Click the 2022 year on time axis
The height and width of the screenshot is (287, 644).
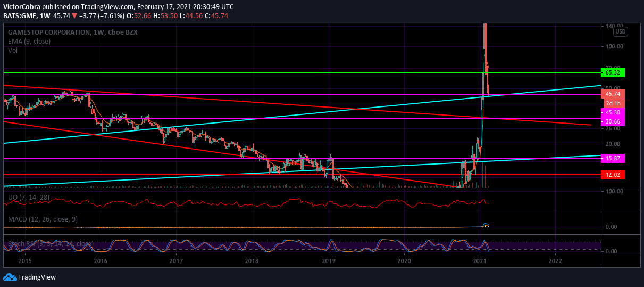[555, 261]
